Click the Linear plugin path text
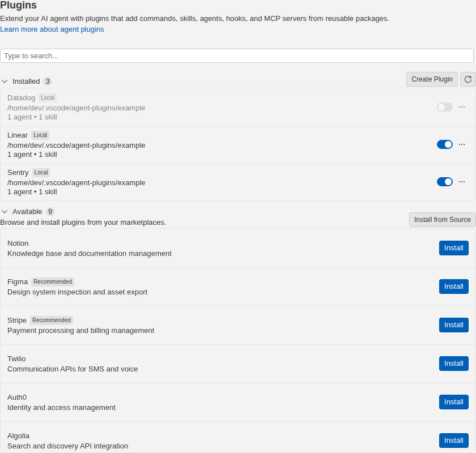Viewport: 476px width, 453px height. point(76,146)
